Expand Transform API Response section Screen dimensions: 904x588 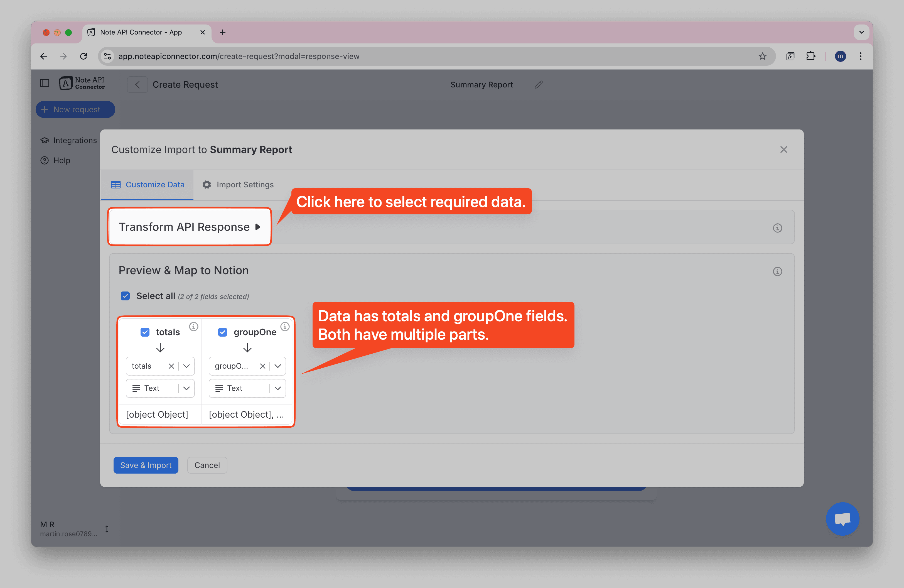tap(189, 227)
